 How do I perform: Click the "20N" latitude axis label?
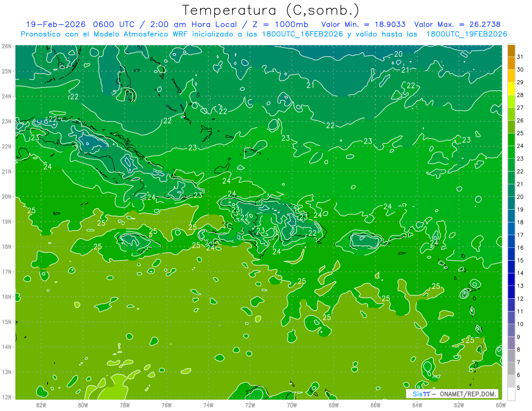click(x=7, y=196)
